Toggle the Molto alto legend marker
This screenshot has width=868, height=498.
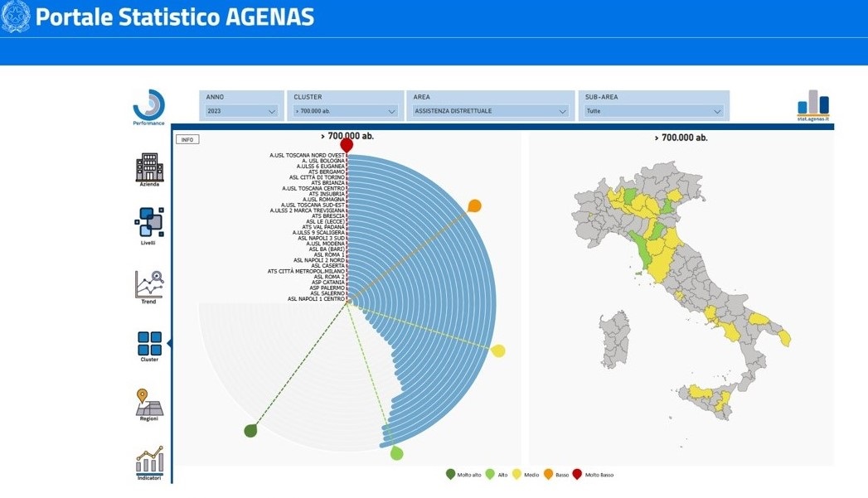point(451,475)
